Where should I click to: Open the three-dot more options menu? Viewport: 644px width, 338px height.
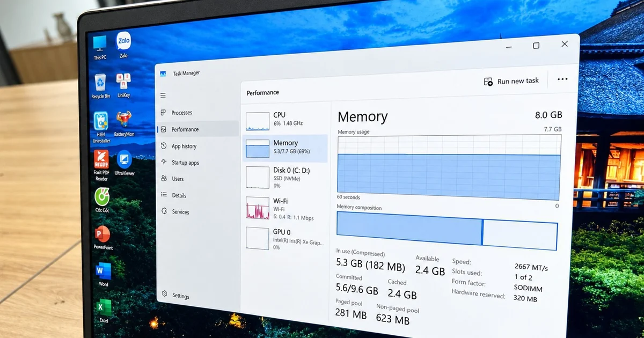tap(562, 79)
